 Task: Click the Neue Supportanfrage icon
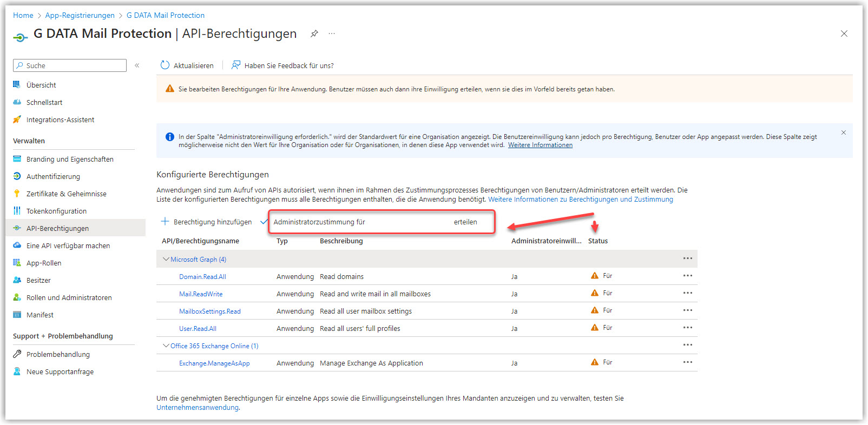point(17,371)
